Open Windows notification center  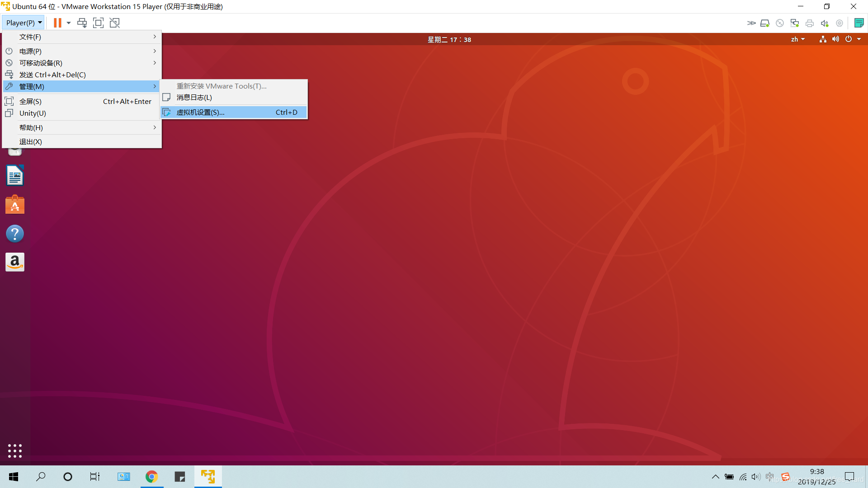[849, 477]
